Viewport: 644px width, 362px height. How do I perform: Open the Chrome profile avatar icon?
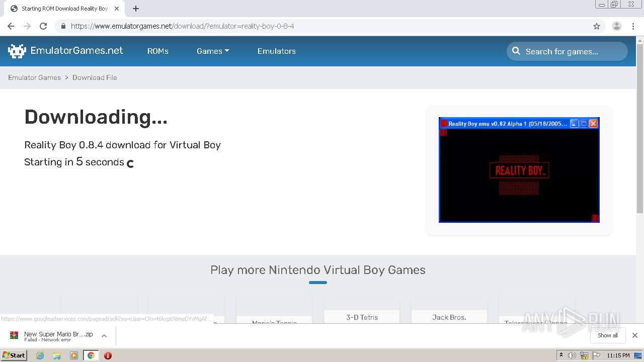tap(617, 26)
